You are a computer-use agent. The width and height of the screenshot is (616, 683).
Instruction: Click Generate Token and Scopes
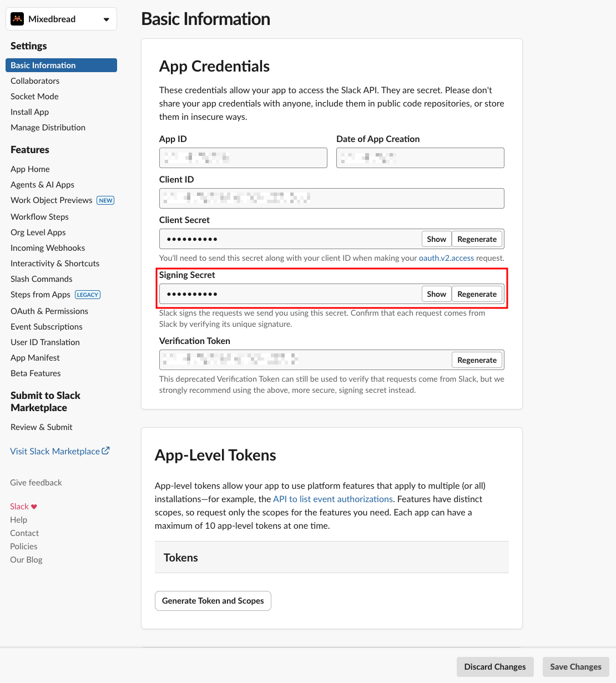(213, 601)
